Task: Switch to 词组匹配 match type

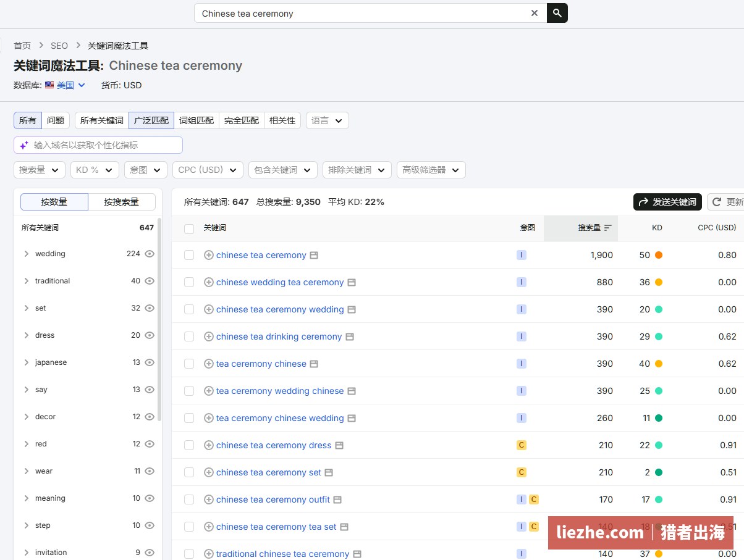Action: [197, 120]
